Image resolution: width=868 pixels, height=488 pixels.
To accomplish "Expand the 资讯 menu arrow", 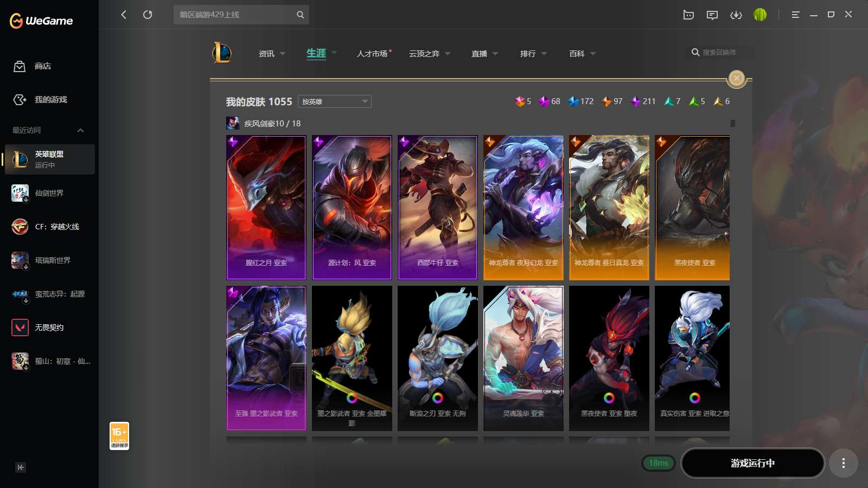I will coord(283,54).
